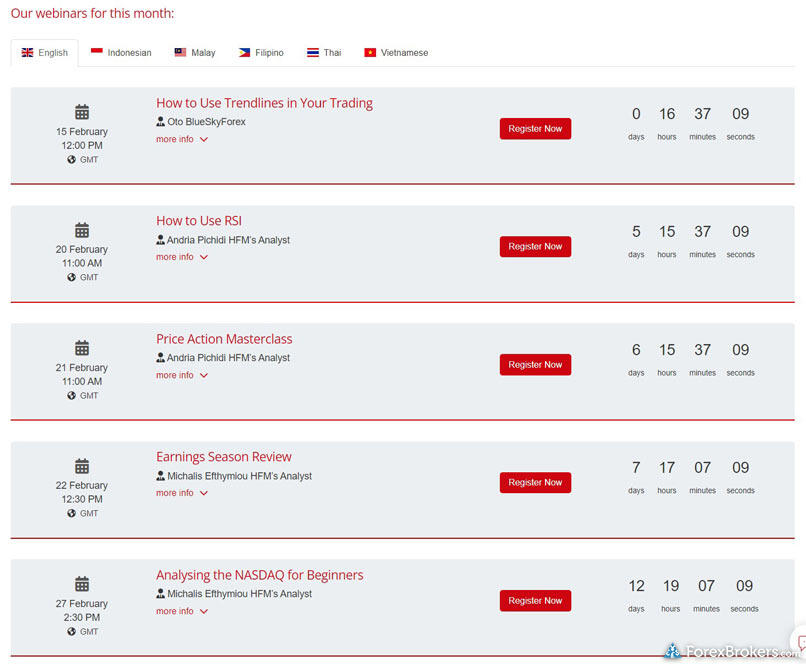The height and width of the screenshot is (664, 806).
Task: Click the Vietnam flag icon
Action: (x=370, y=52)
